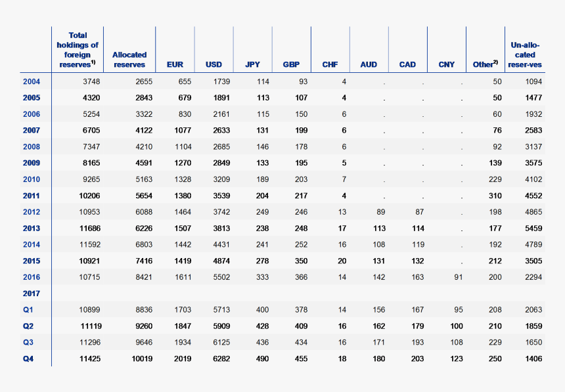Image resolution: width=565 pixels, height=392 pixels.
Task: Click unallocated value 5459 in 2013 row
Action: pyautogui.click(x=533, y=229)
